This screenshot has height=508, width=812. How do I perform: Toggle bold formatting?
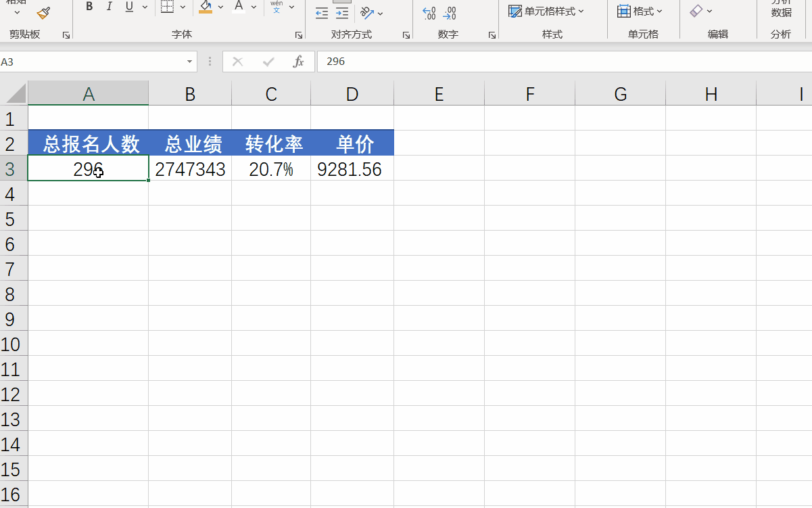(x=89, y=7)
